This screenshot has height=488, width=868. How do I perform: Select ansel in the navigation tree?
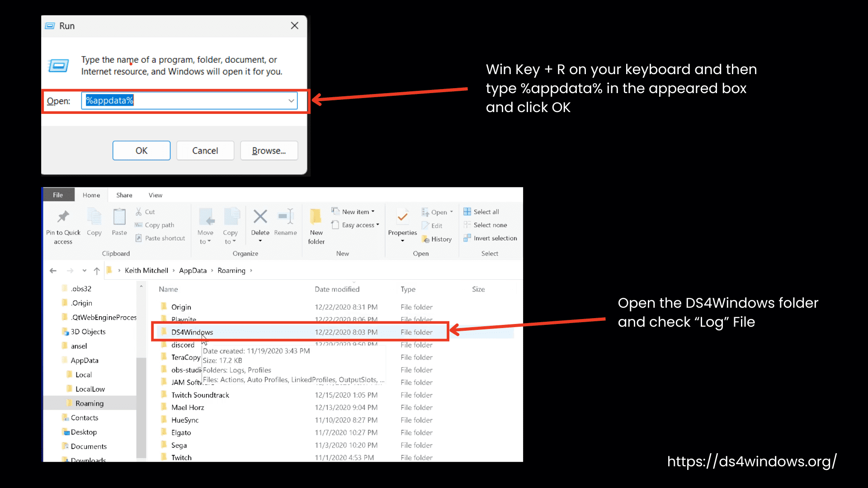tap(79, 346)
